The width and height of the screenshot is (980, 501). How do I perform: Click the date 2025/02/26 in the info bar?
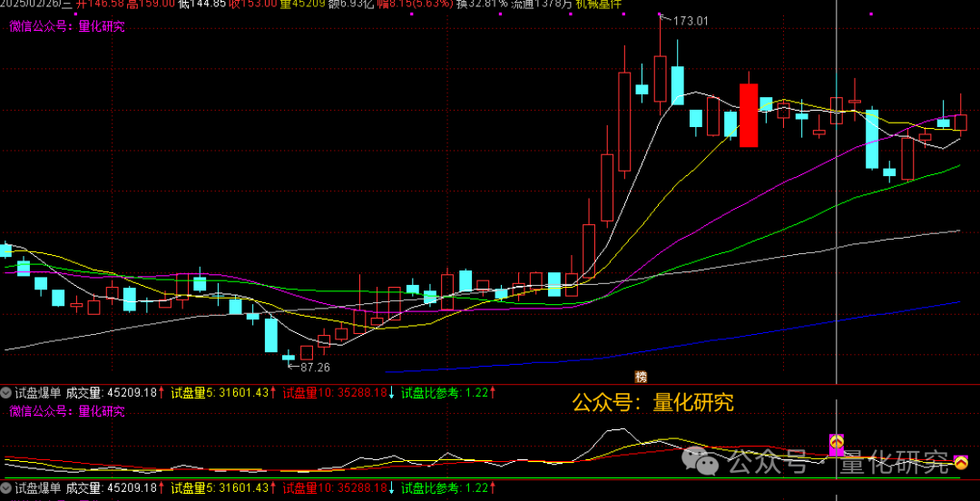point(31,4)
